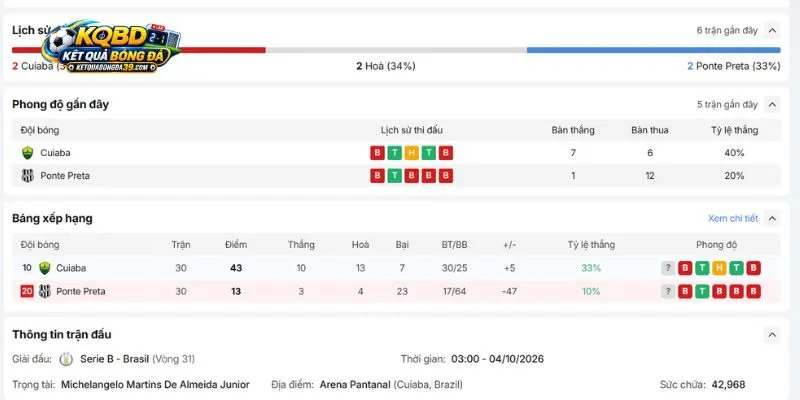The width and height of the screenshot is (800, 400).
Task: Click the -47 goal difference
Action: [x=509, y=291]
